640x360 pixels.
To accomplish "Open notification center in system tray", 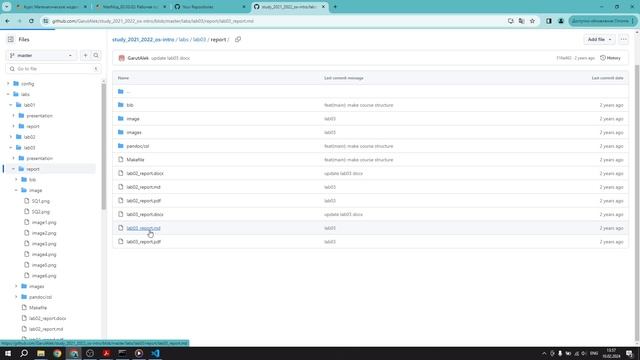I will [x=629, y=353].
